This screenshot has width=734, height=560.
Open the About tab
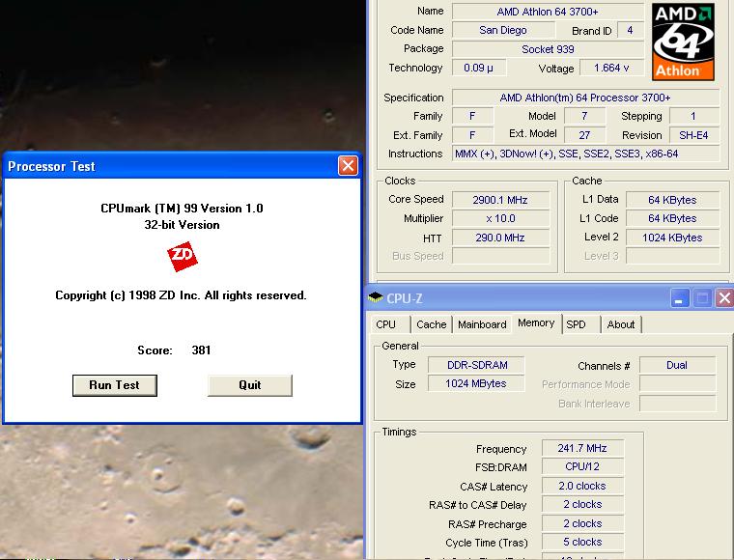point(621,324)
